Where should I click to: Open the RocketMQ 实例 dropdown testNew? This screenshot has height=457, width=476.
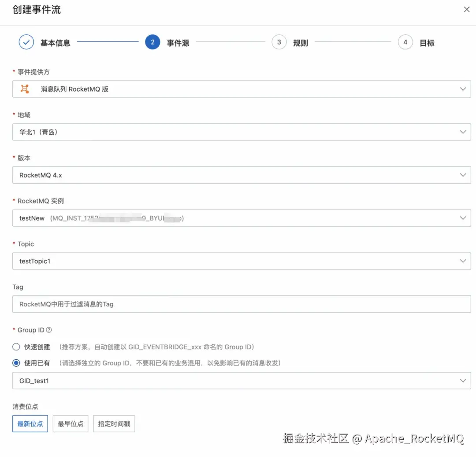point(242,218)
